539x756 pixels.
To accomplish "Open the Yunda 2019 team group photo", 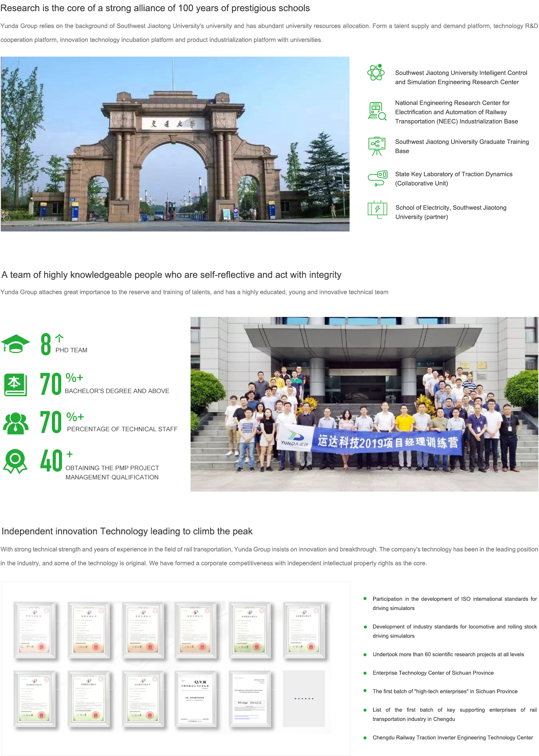I will (x=364, y=404).
